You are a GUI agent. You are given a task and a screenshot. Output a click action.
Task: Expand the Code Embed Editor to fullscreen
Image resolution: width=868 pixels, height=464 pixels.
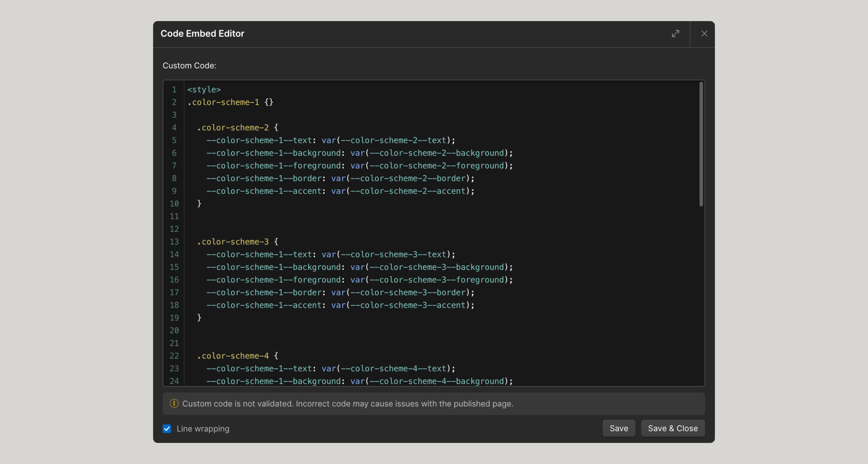(x=675, y=34)
